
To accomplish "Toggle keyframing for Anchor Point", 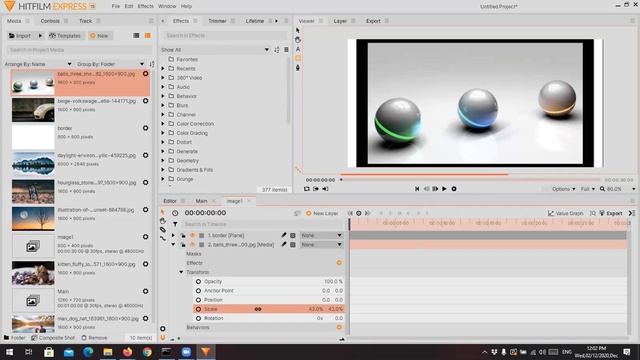I will 198,291.
